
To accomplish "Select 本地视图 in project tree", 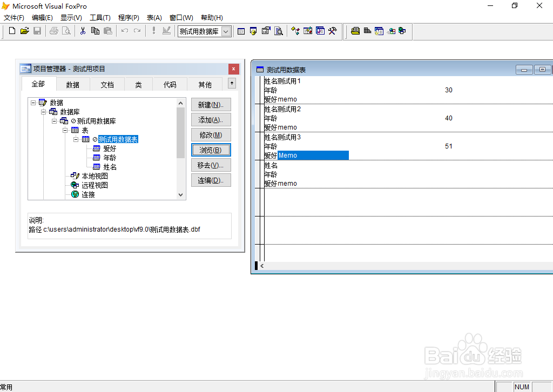I will 95,176.
